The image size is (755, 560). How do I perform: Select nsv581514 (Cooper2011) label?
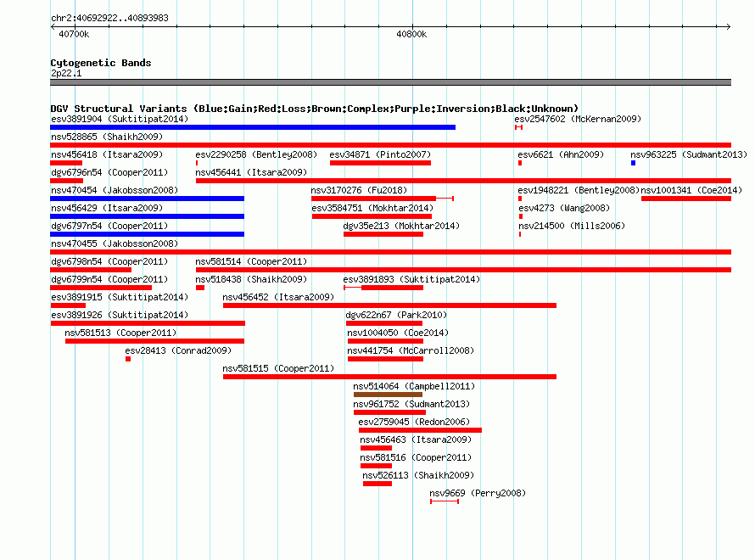click(251, 261)
